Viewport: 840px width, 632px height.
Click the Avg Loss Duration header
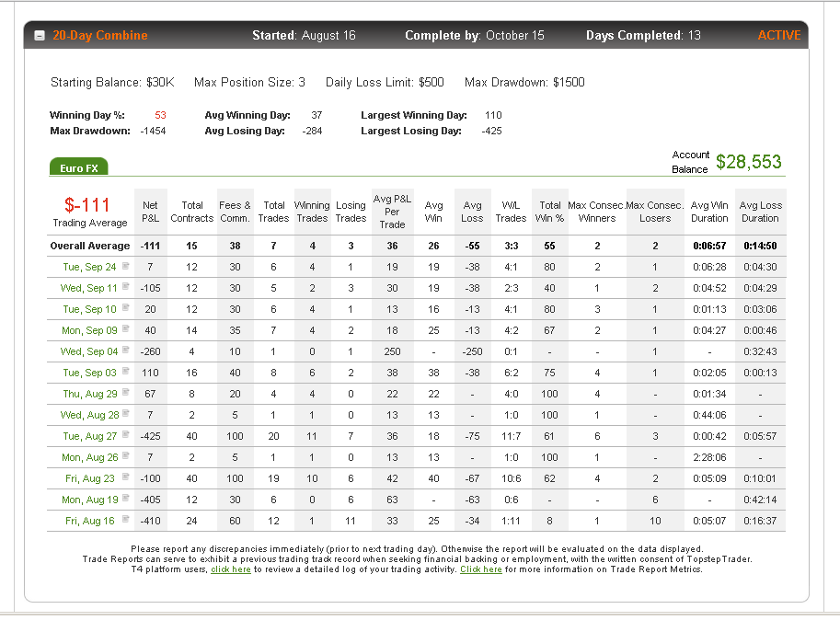(760, 212)
